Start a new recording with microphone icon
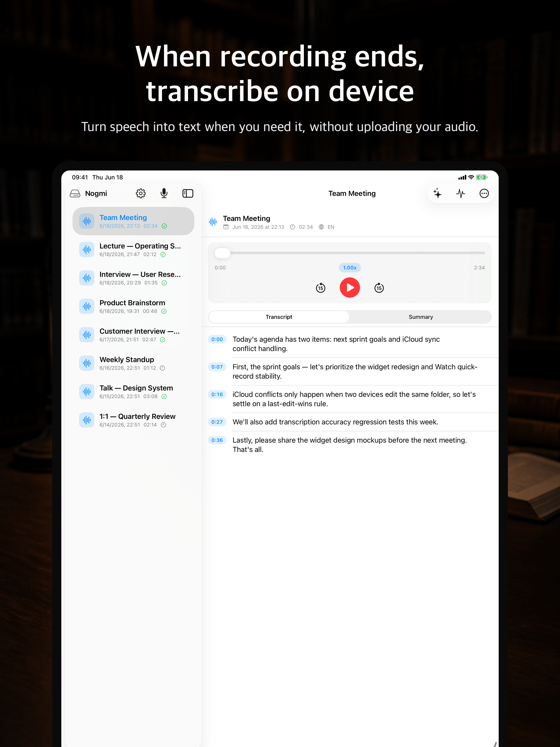The image size is (560, 747). (164, 193)
